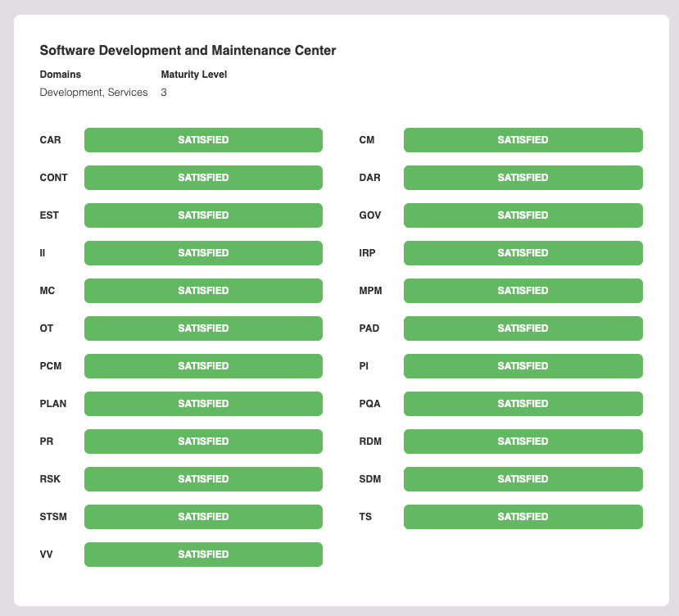Select the RSK status bar
The height and width of the screenshot is (616, 679).
click(202, 479)
